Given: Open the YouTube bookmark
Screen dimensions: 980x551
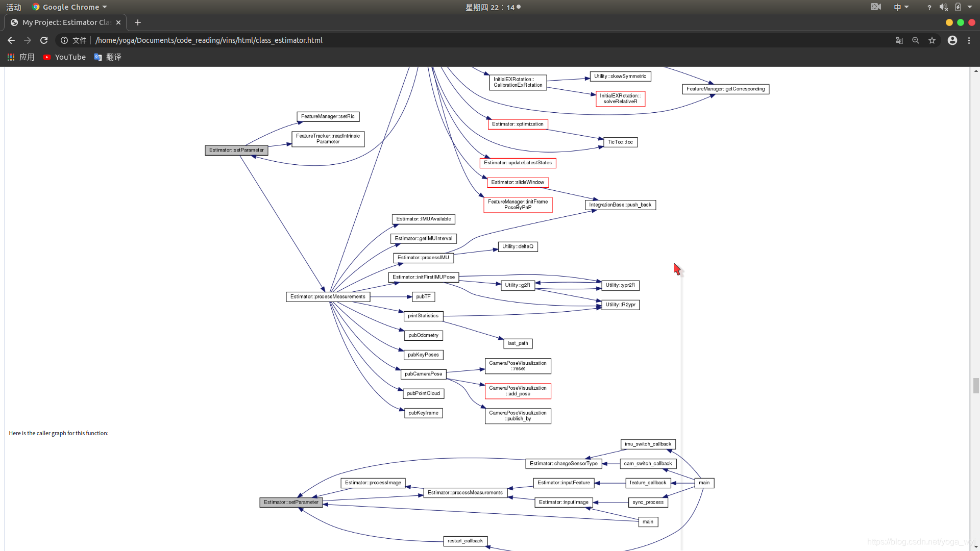Looking at the screenshot, I should pos(65,57).
